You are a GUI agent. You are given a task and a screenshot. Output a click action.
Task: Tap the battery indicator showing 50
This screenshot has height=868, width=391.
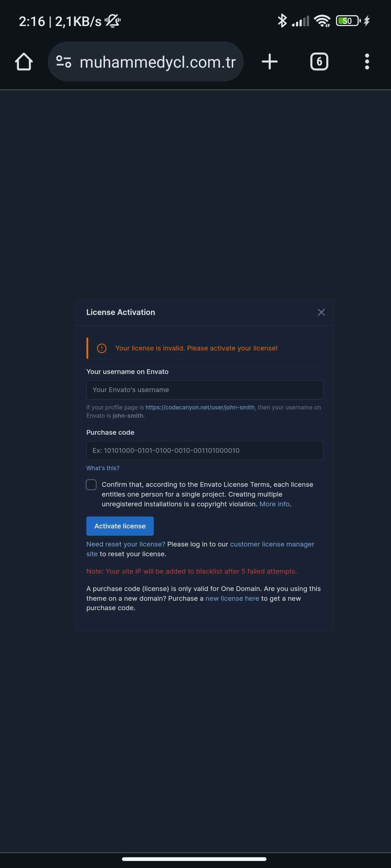(348, 21)
